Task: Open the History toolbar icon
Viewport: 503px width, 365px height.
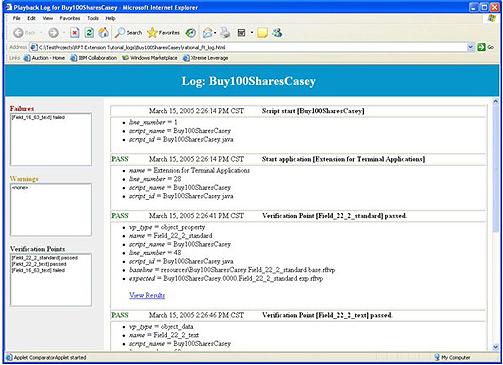Action: (x=191, y=33)
